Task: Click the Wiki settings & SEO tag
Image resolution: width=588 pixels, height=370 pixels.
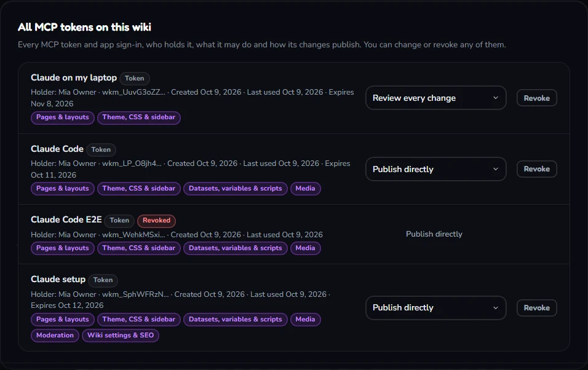Action: pyautogui.click(x=121, y=336)
